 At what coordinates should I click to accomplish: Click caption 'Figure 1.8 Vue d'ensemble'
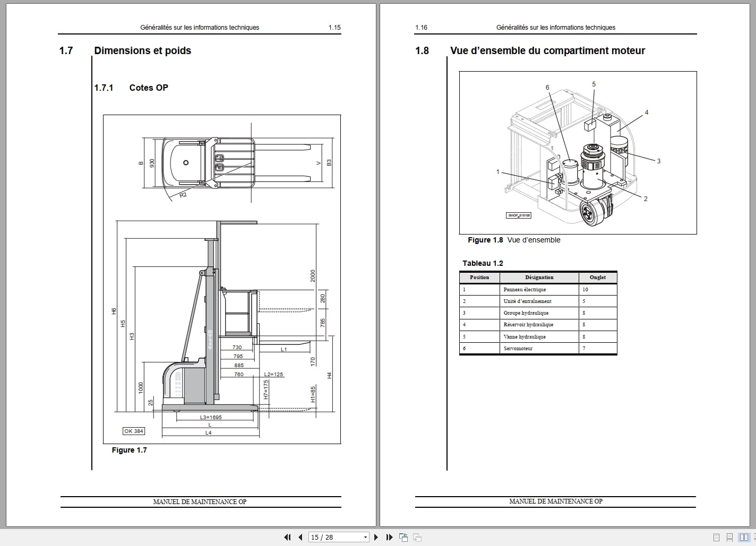[514, 240]
